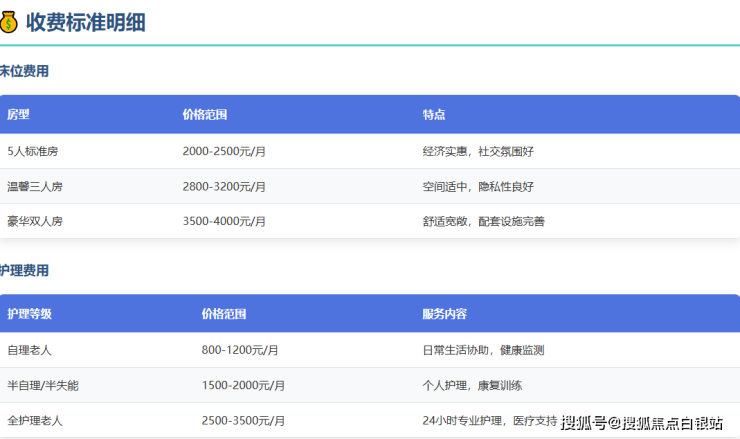Click the 800-1200元/月 price cell
740x439 pixels.
[x=240, y=350]
